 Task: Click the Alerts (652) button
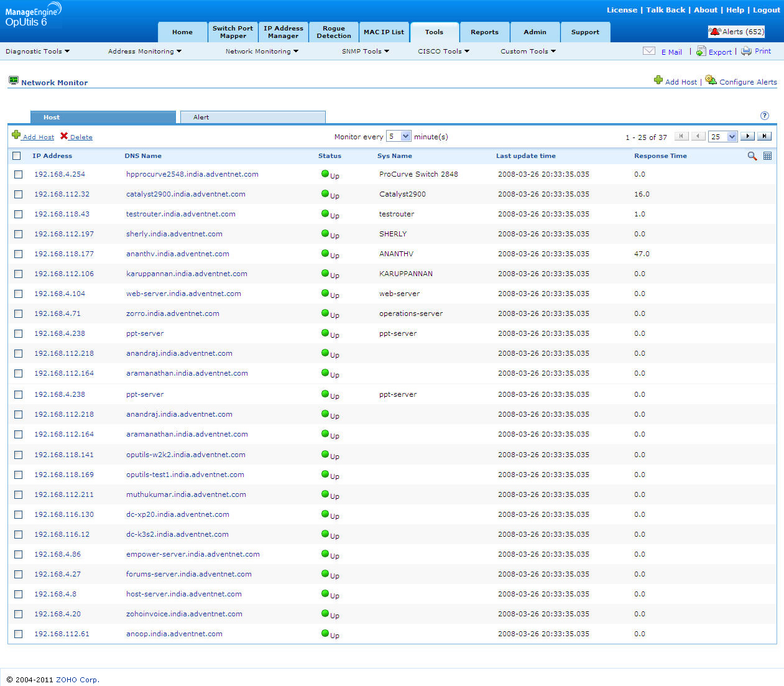click(x=737, y=32)
